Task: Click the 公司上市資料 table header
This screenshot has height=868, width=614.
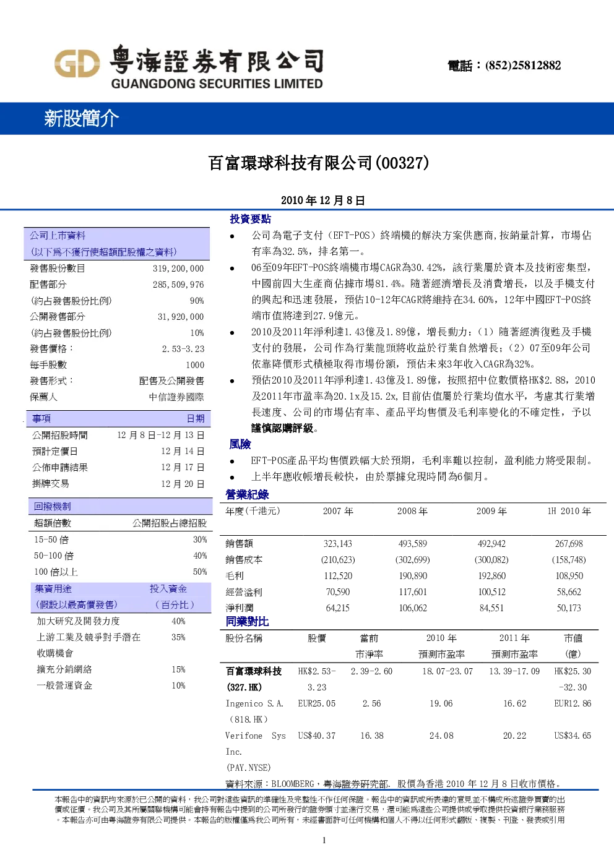Action: click(x=58, y=236)
